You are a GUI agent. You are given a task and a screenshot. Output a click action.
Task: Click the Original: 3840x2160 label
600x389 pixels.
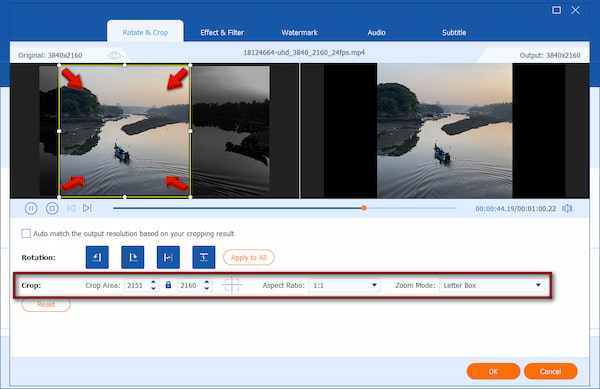coord(50,55)
